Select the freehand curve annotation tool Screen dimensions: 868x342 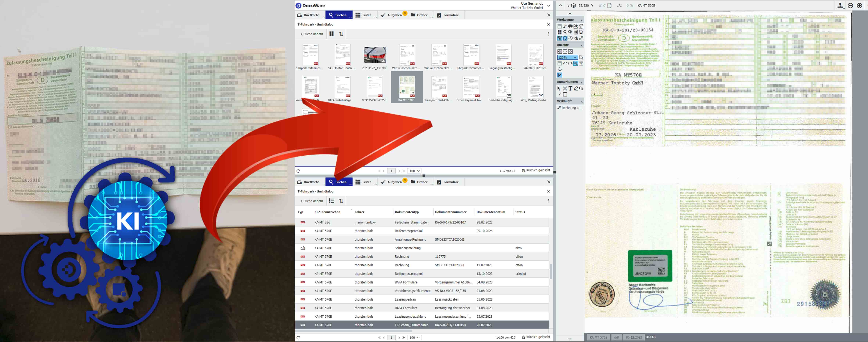tap(581, 89)
